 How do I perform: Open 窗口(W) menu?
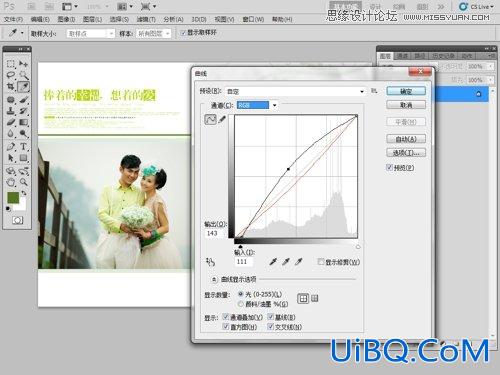pyautogui.click(x=253, y=19)
